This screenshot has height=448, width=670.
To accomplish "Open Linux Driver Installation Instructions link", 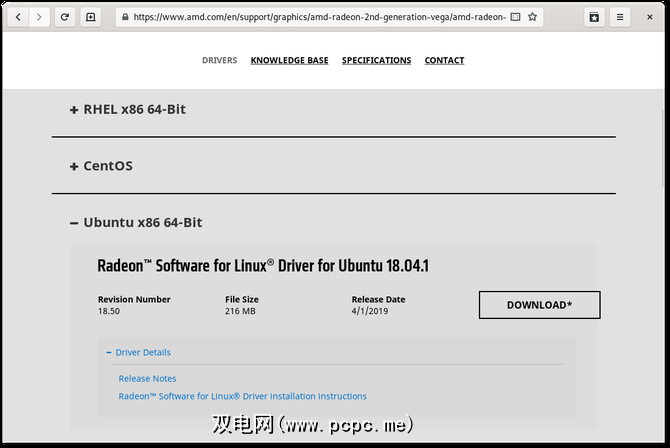I will coord(242,396).
